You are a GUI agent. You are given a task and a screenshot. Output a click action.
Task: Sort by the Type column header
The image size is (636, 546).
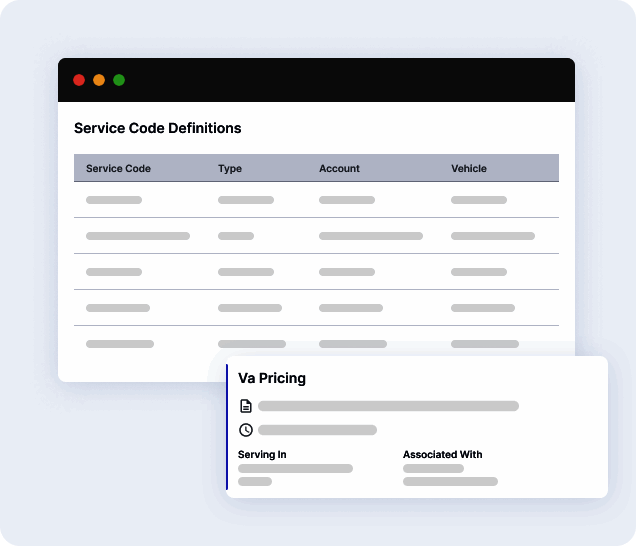230,169
